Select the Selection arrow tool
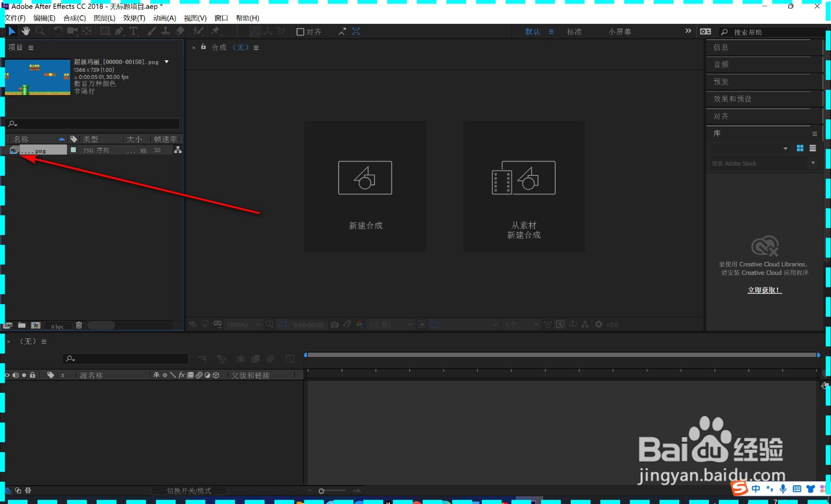Viewport: 831px width, 504px height. (x=12, y=31)
